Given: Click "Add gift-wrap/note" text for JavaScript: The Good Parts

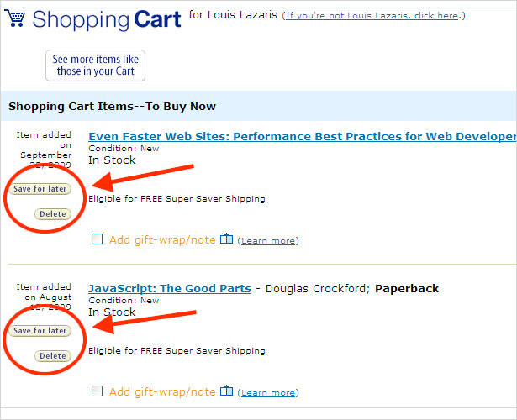Looking at the screenshot, I should [x=162, y=391].
